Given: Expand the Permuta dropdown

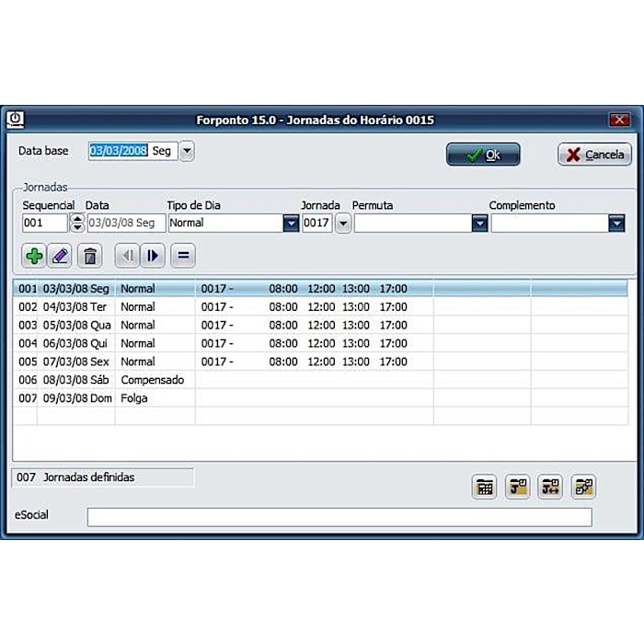Looking at the screenshot, I should (x=479, y=223).
